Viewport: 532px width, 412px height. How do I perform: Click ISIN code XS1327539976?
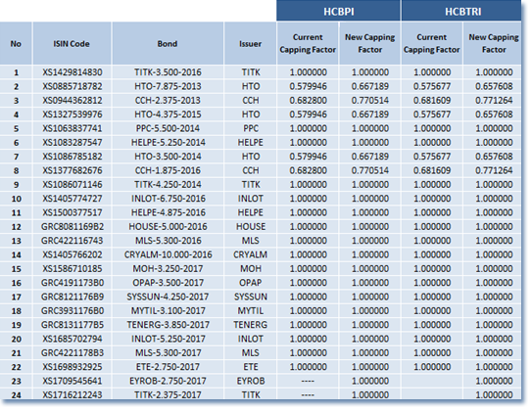(73, 114)
